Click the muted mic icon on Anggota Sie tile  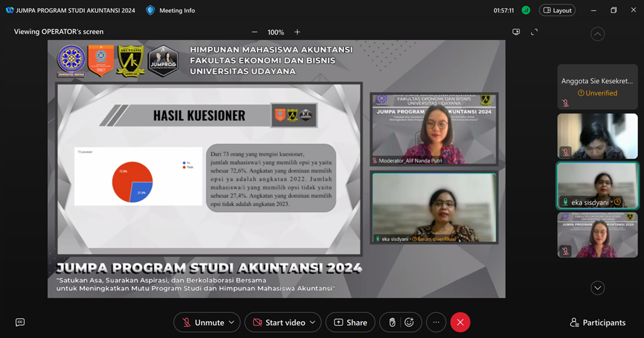[x=566, y=103]
